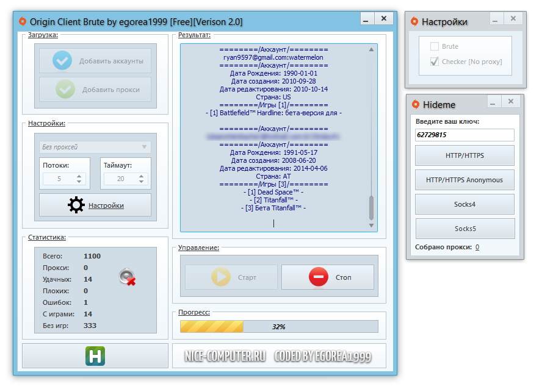Click the line Дата Рождения: 1991-05-17

tap(273, 152)
